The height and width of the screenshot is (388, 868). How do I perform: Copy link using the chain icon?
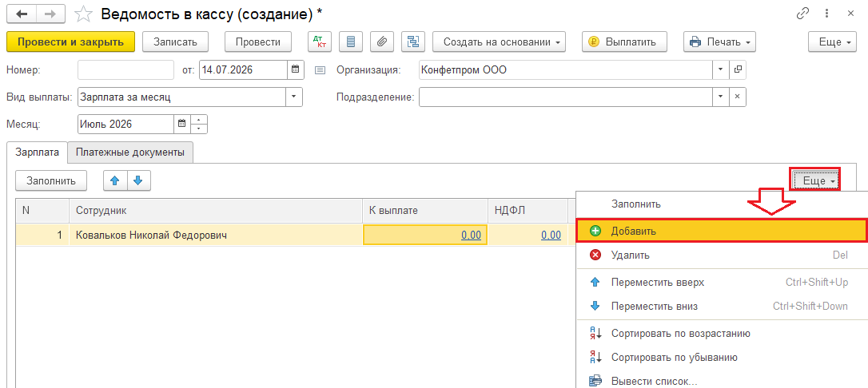pyautogui.click(x=802, y=14)
